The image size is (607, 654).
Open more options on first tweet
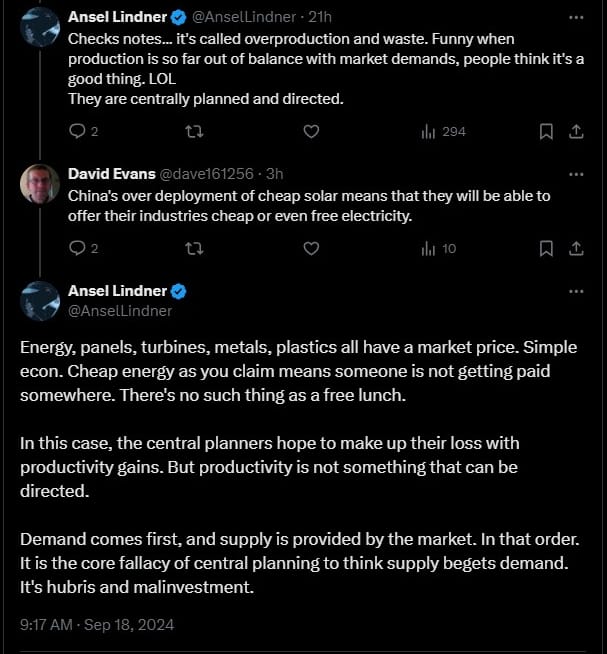click(x=576, y=17)
